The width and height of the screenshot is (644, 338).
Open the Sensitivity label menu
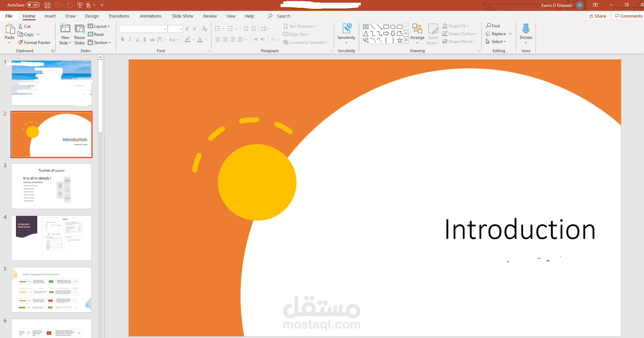point(346,34)
